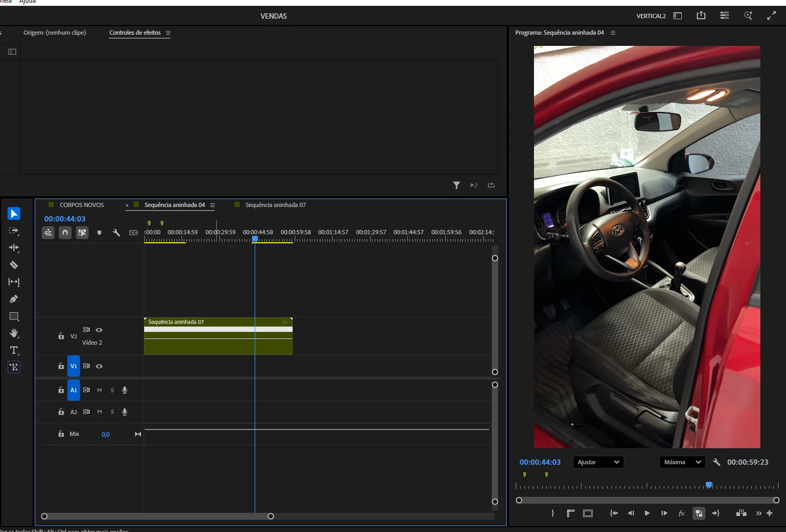
Task: Solo audio track A2
Action: tap(112, 412)
